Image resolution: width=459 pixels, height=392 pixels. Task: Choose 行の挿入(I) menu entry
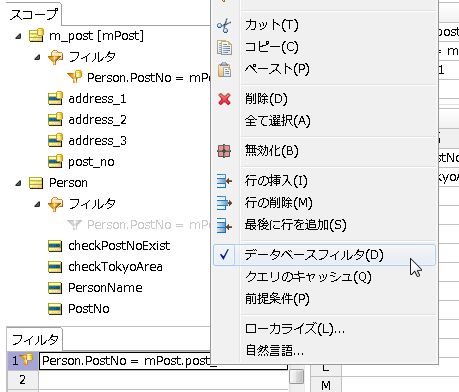[276, 181]
